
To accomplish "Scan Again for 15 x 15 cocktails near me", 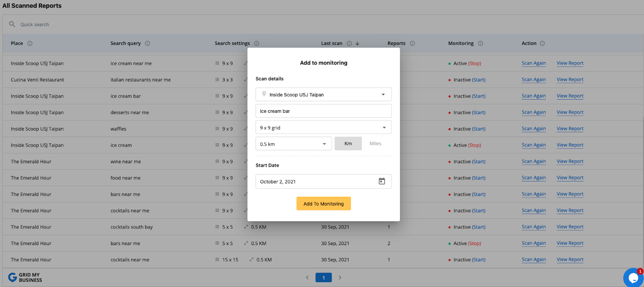I will click(534, 260).
